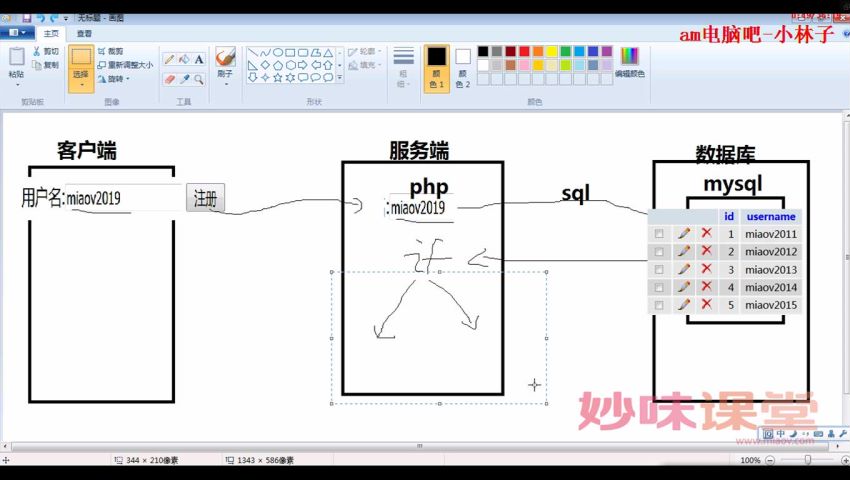Open the 选择 (Select) dropdown arrow

pos(81,85)
